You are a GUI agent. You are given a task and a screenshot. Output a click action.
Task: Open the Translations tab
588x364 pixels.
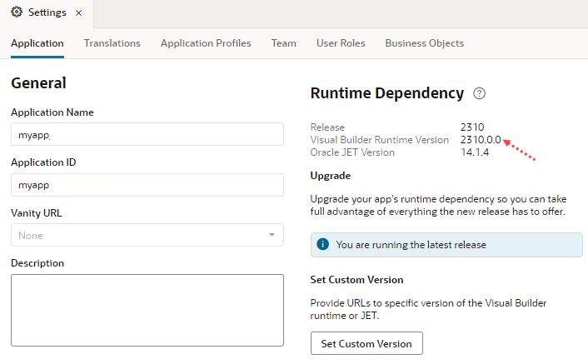tap(112, 43)
